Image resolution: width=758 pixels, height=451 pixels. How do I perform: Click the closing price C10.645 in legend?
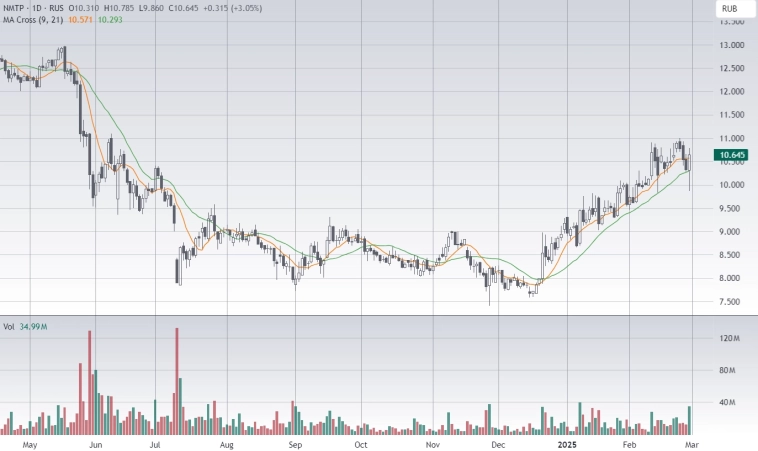182,8
